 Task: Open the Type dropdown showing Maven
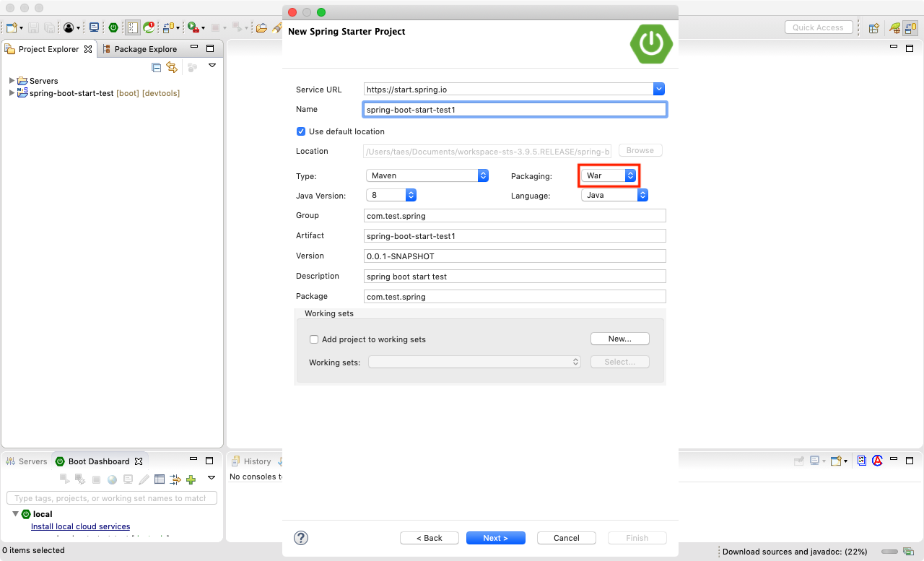[427, 175]
